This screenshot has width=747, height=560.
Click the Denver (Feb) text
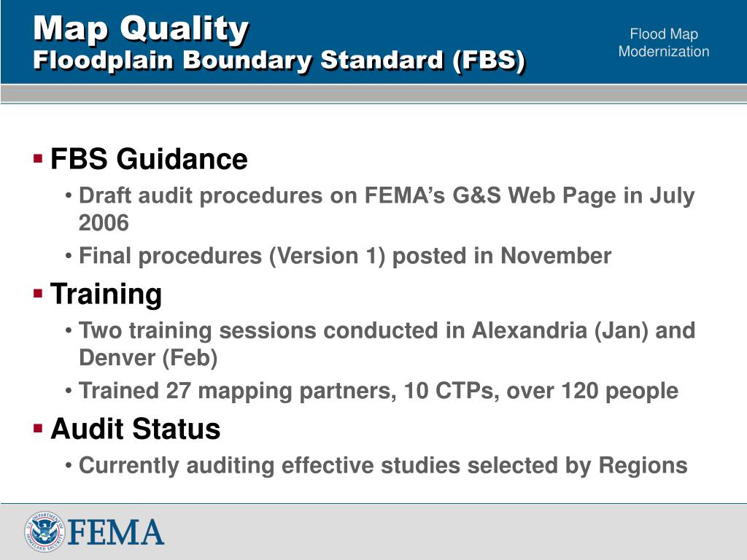148,358
